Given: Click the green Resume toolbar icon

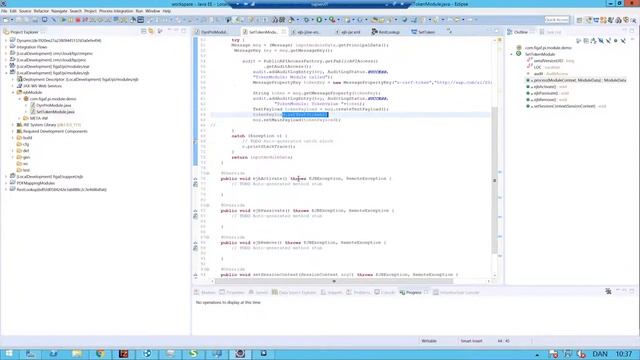Looking at the screenshot, I should coord(63,20).
